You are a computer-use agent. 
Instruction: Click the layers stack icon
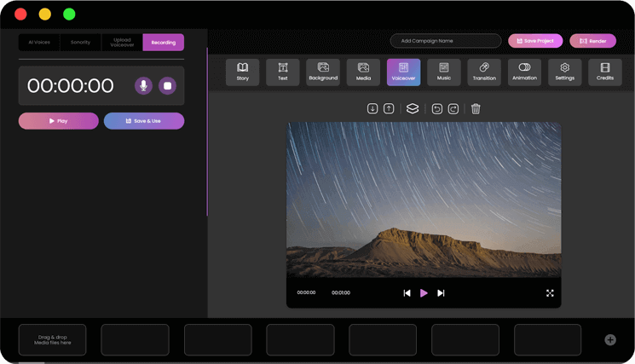[x=413, y=108]
